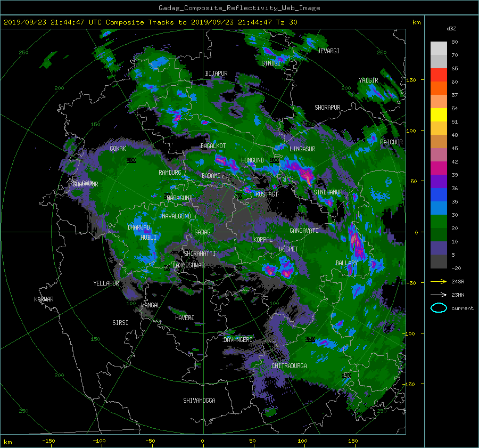Click the storm cell north of Ballary
The height and width of the screenshot is (448, 479).
(x=356, y=243)
